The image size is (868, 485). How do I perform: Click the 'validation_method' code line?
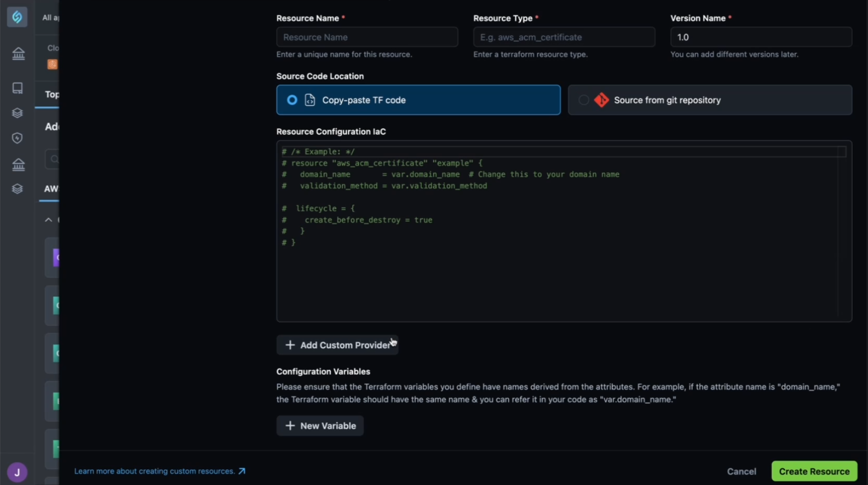(x=384, y=186)
